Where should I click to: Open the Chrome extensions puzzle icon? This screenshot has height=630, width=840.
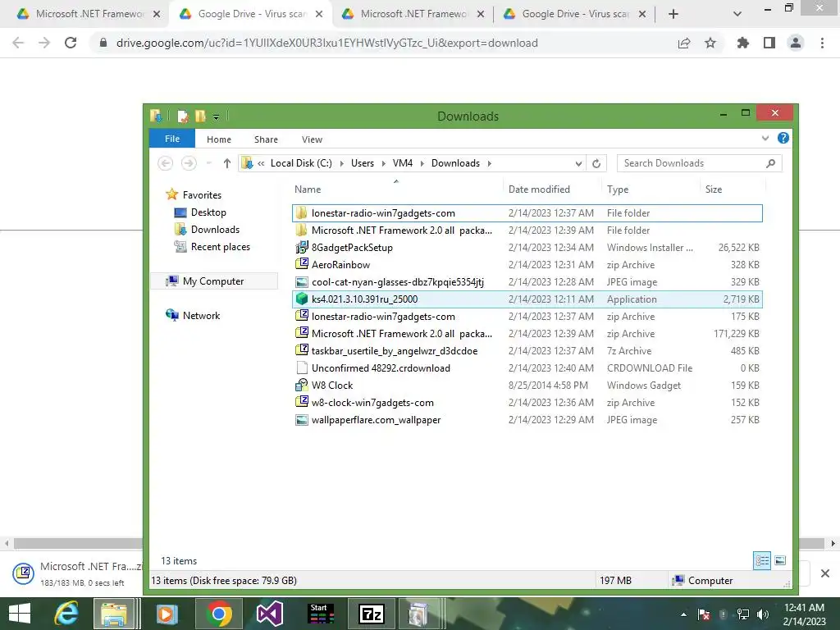742,43
